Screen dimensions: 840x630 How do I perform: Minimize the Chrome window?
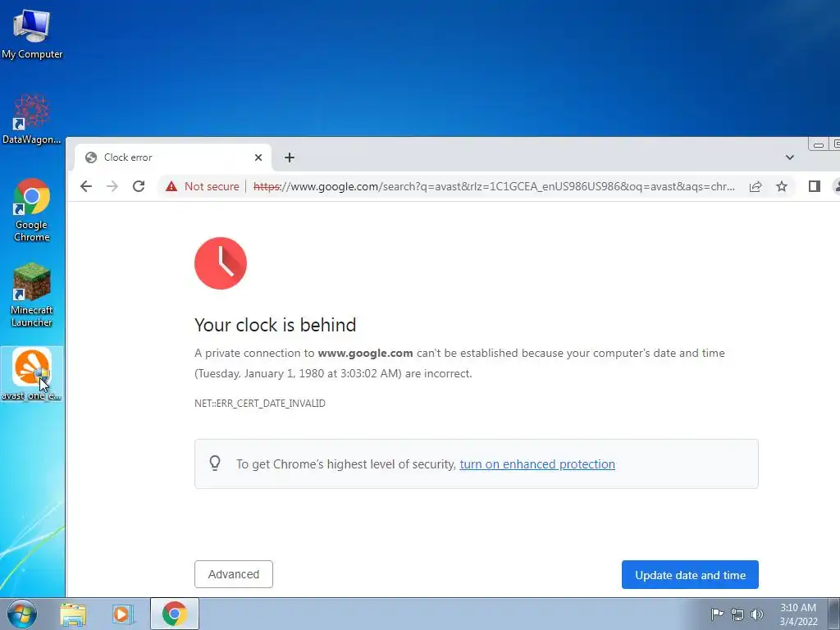pos(818,144)
